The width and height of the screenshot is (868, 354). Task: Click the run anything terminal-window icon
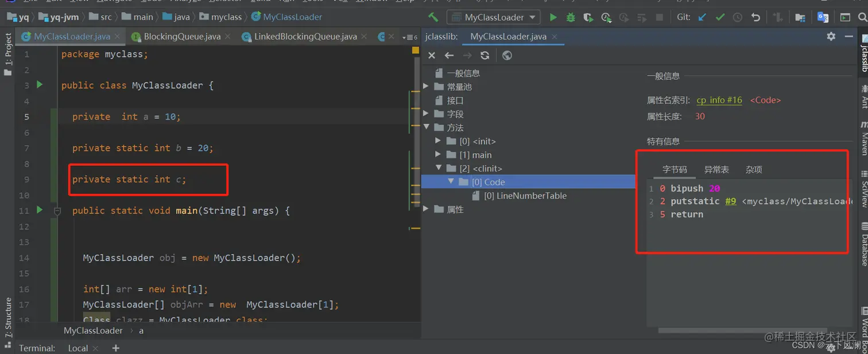(x=845, y=17)
